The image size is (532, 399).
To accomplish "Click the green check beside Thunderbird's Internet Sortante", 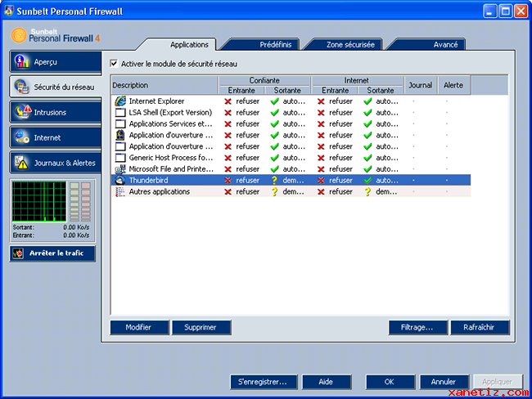I will (x=367, y=181).
